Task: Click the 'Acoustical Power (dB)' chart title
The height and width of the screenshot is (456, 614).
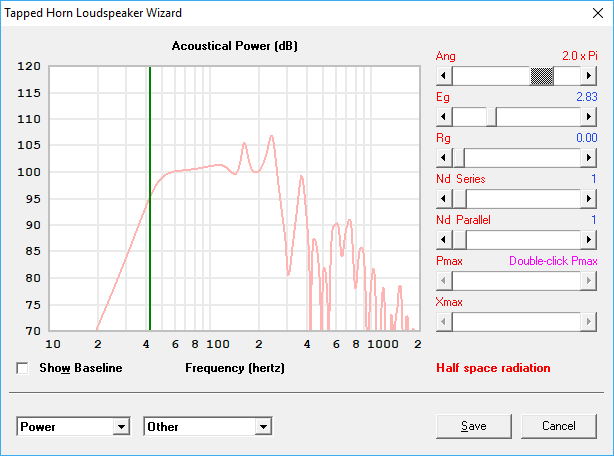Action: point(235,46)
